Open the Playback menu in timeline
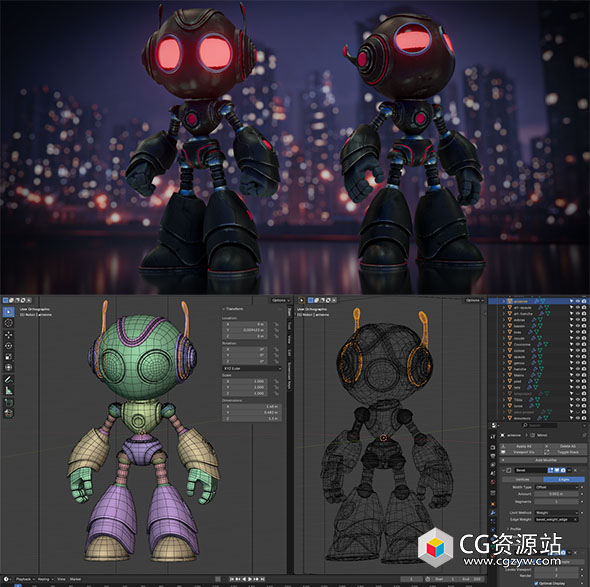 (25, 579)
